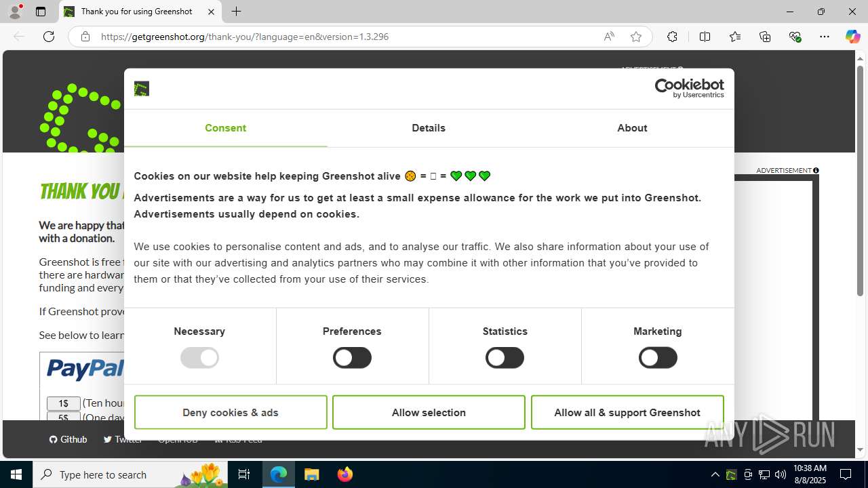Switch to the Details tab
This screenshot has height=488, width=868.
[429, 128]
